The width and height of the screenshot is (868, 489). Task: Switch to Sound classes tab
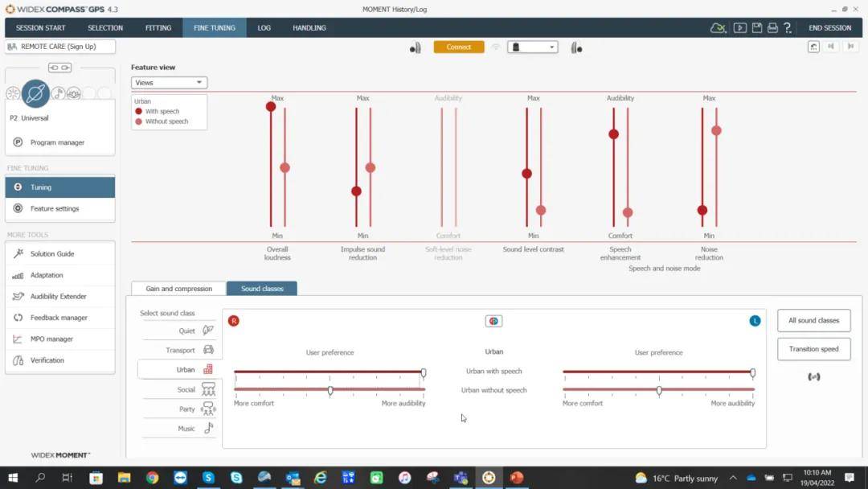262,289
